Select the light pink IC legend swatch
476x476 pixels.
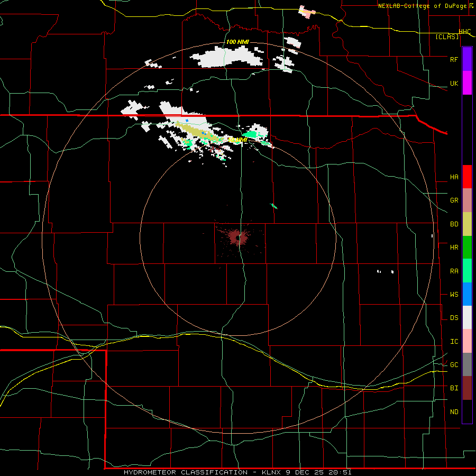467,341
